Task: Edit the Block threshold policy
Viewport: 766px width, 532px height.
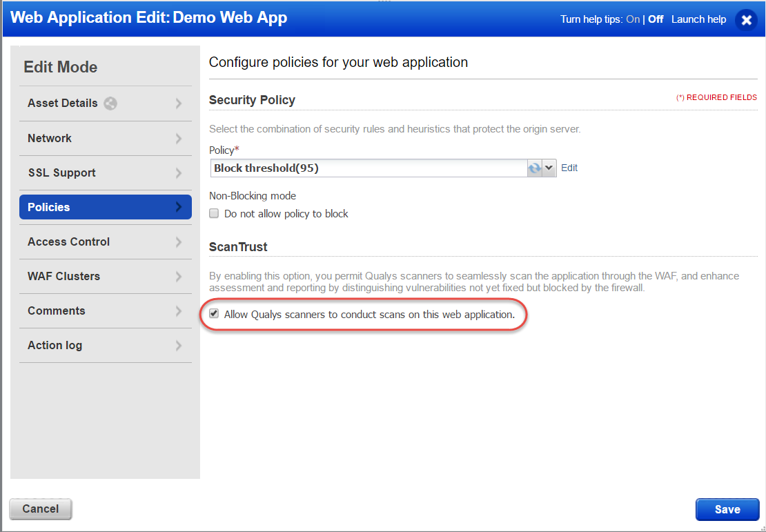Action: point(569,168)
